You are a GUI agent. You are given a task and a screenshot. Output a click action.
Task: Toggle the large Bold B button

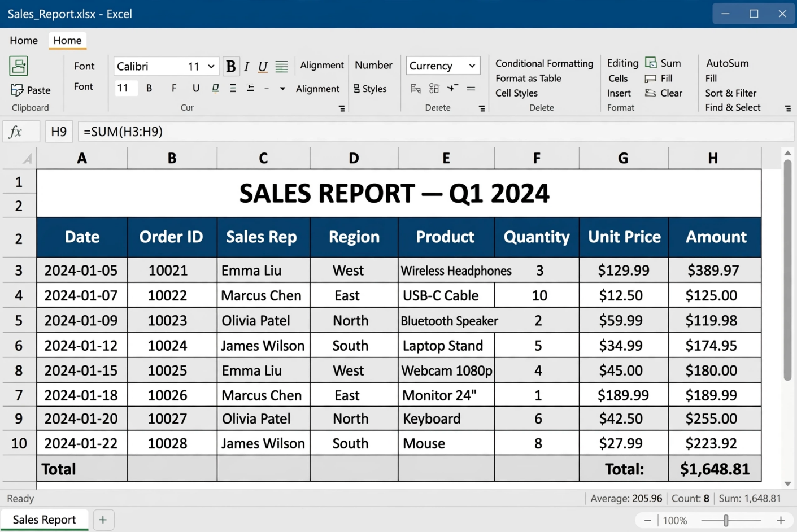point(230,66)
